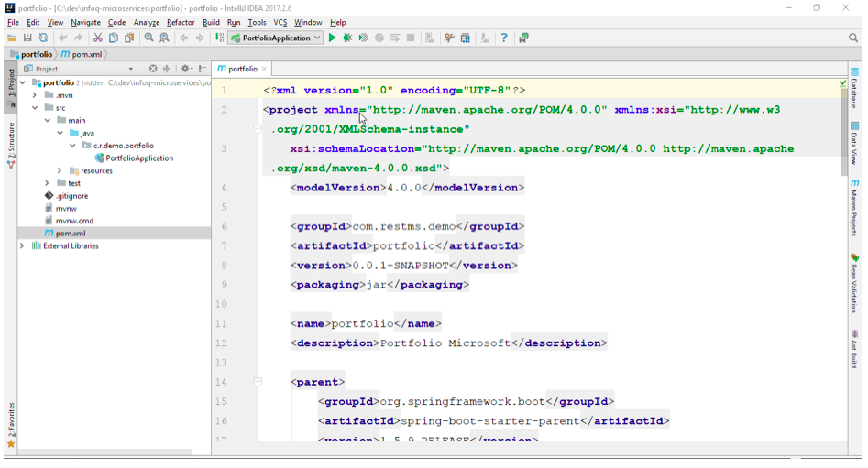Open the Find magnifier in the toolbar
868x468 pixels.
149,38
